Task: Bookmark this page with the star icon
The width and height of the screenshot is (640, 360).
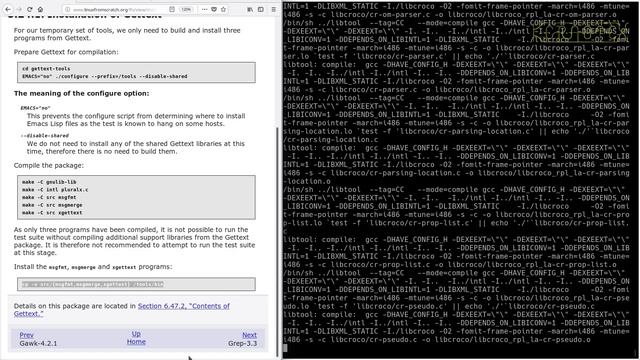Action: click(x=223, y=9)
